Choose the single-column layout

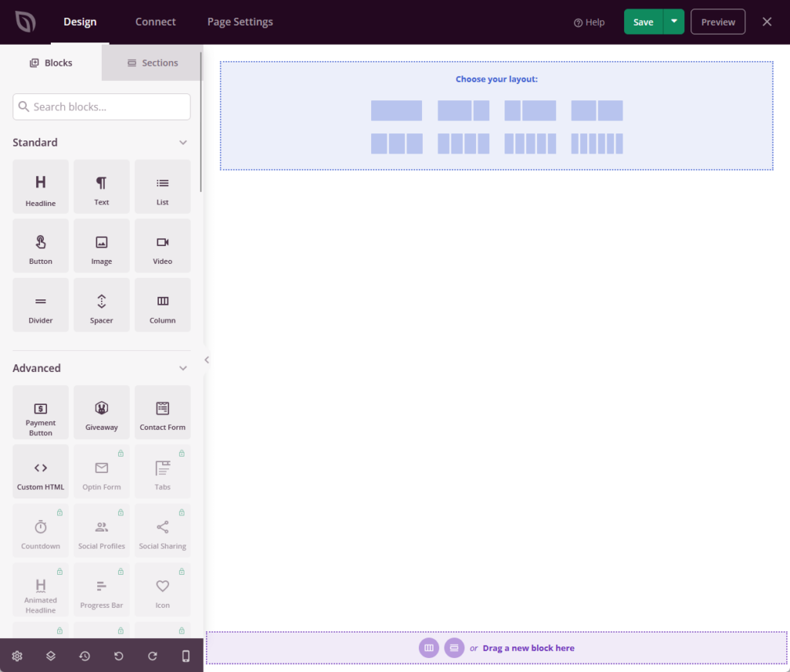click(x=397, y=110)
